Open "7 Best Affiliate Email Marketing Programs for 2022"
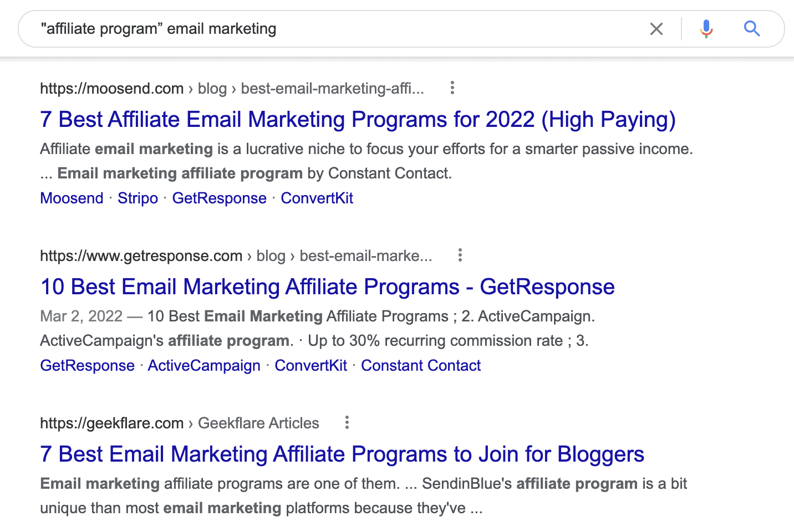The width and height of the screenshot is (794, 532). point(358,120)
